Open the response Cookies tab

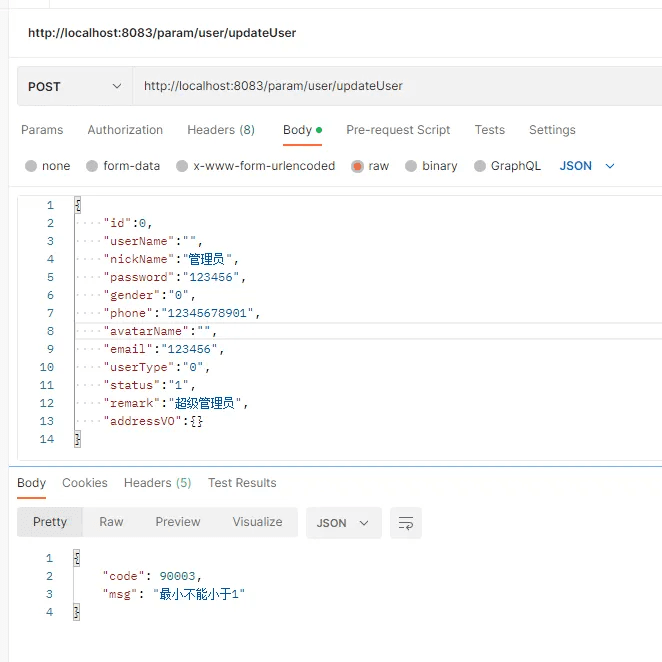point(85,483)
